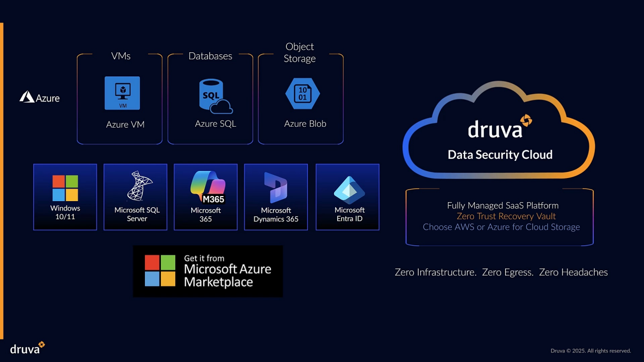Viewport: 644px width, 362px height.
Task: Select the Data Security Cloud label
Action: (x=500, y=154)
